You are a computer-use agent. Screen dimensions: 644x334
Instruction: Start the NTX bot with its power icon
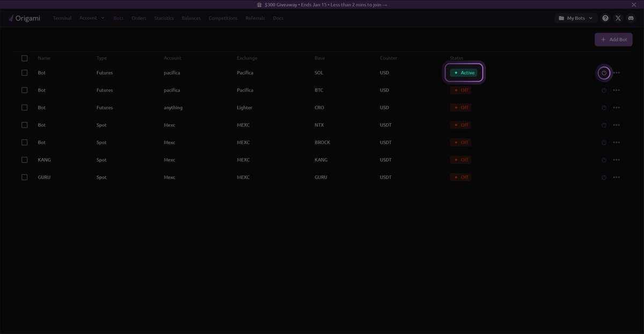pyautogui.click(x=604, y=125)
